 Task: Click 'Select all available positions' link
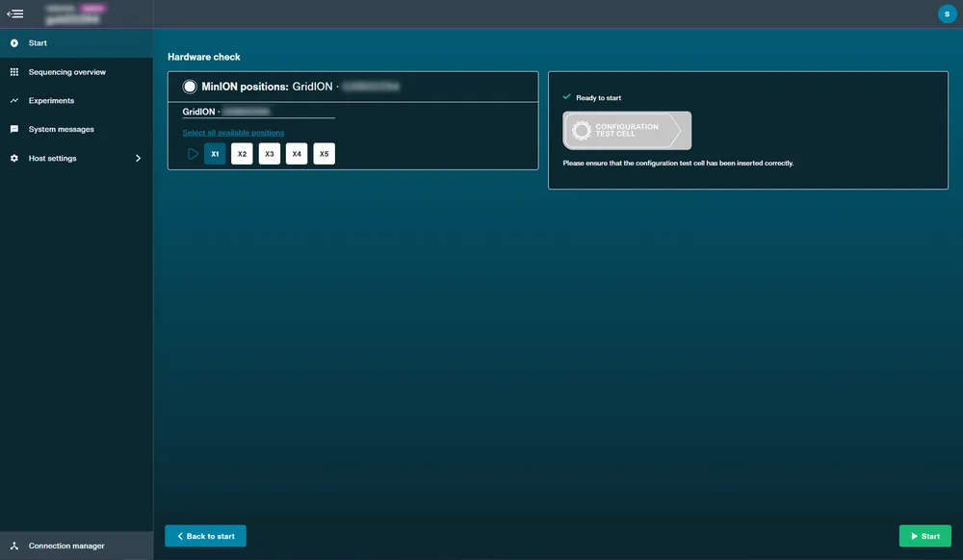click(x=233, y=133)
